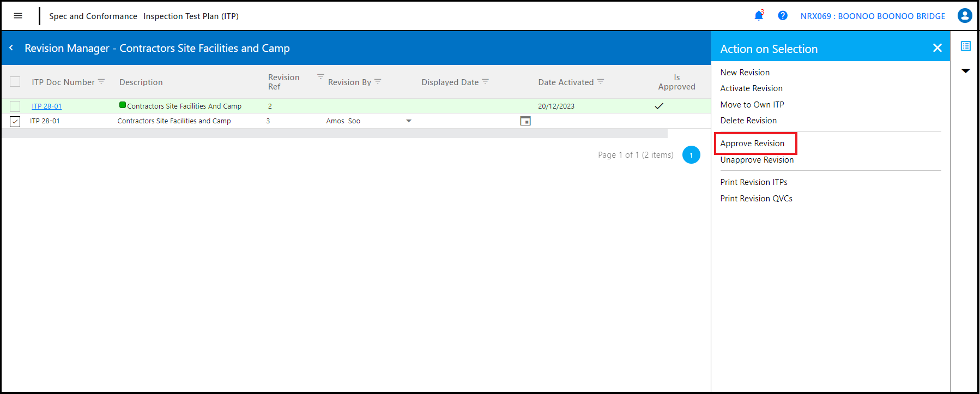Sort by the Date Activated column header
The width and height of the screenshot is (980, 394).
coord(566,82)
